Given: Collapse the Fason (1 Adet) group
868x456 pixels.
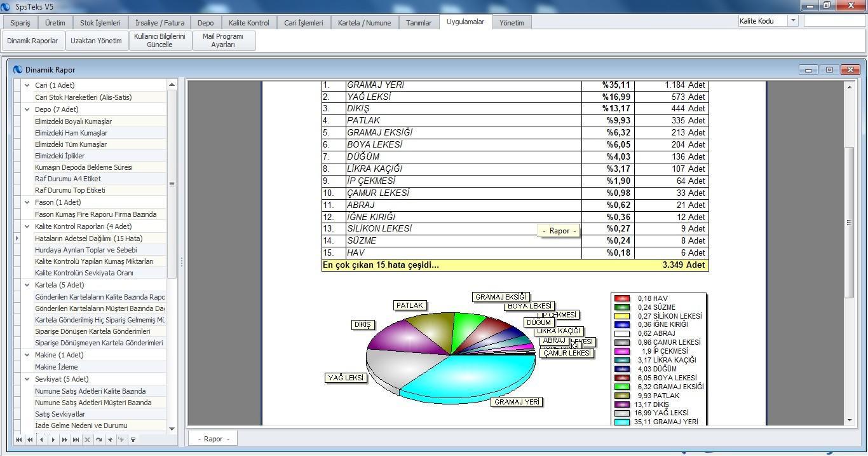Looking at the screenshot, I should 27,202.
